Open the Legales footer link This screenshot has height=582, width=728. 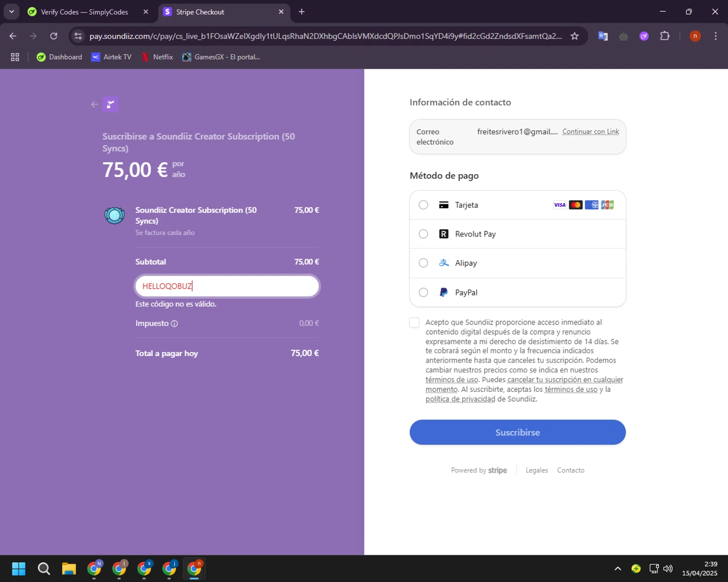coord(537,470)
